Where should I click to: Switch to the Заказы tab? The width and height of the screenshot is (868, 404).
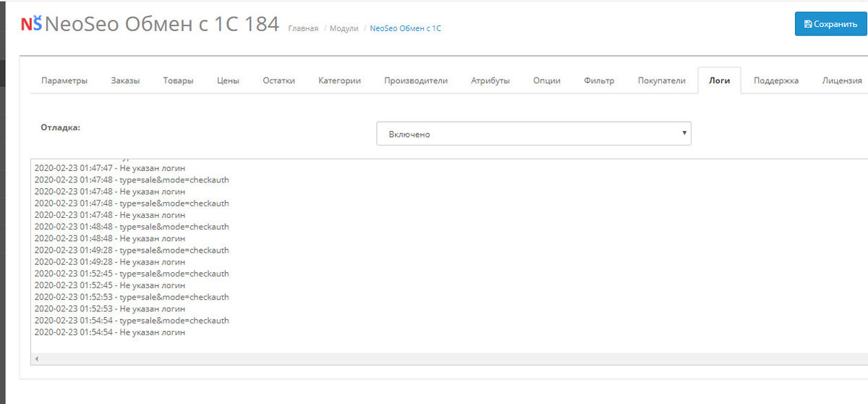point(125,80)
